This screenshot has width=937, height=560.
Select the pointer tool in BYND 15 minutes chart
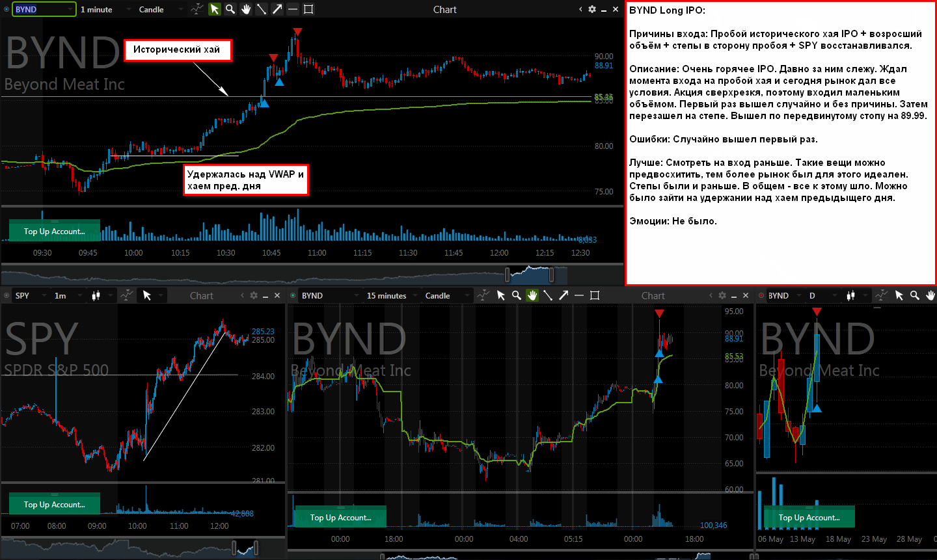pyautogui.click(x=500, y=295)
